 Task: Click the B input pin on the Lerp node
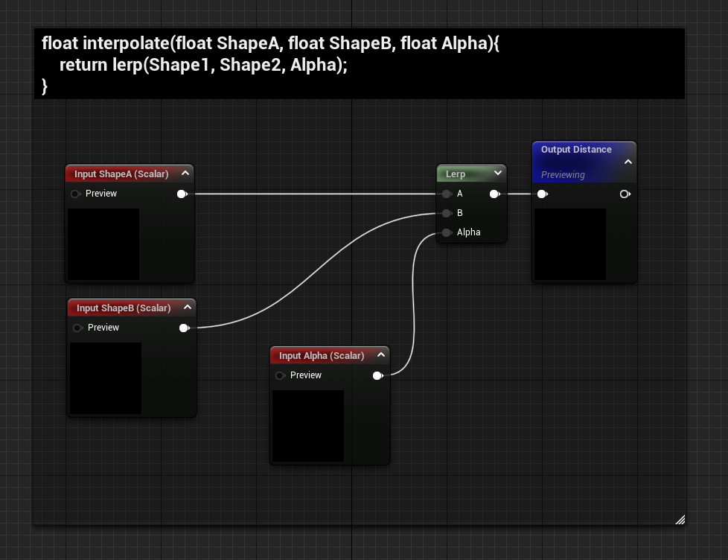(x=447, y=213)
